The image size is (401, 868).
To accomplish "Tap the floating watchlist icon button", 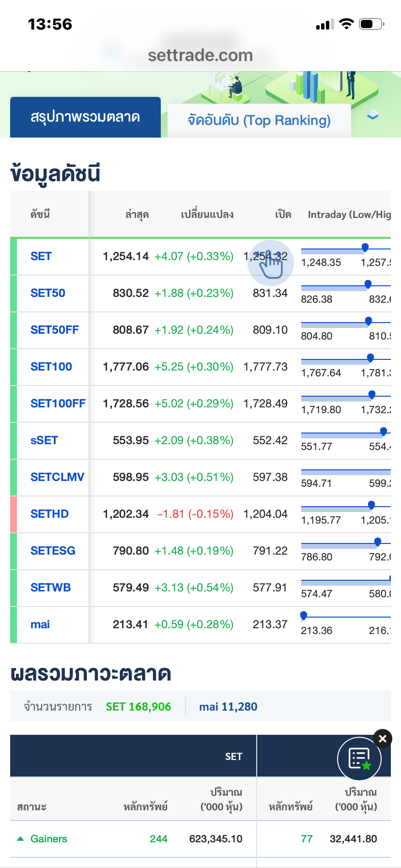I will point(359,759).
